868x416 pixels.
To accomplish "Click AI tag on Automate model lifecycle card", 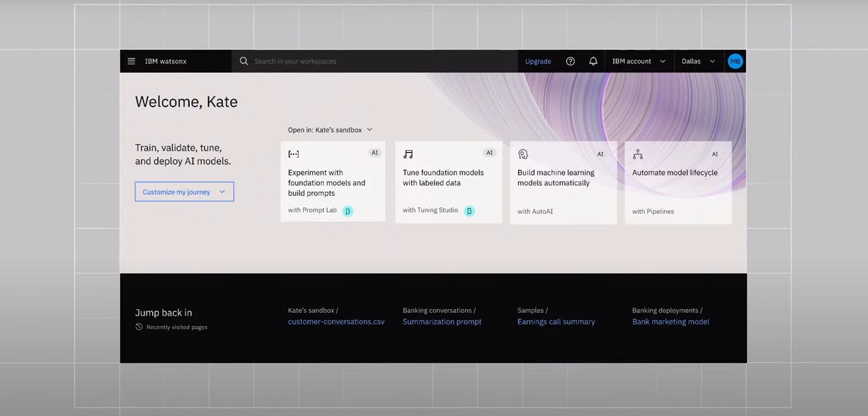I will 715,154.
